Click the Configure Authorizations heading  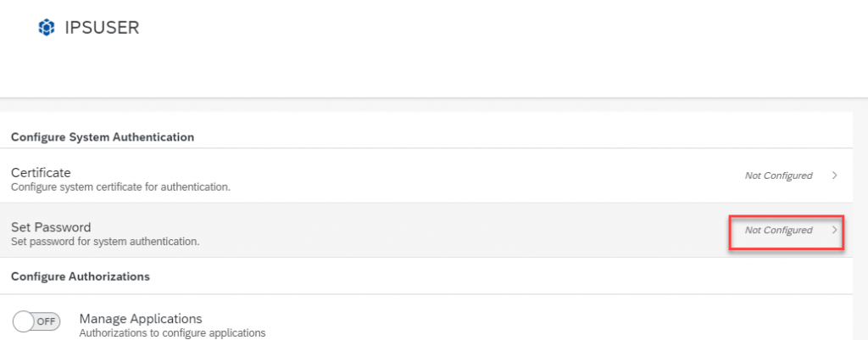click(81, 276)
